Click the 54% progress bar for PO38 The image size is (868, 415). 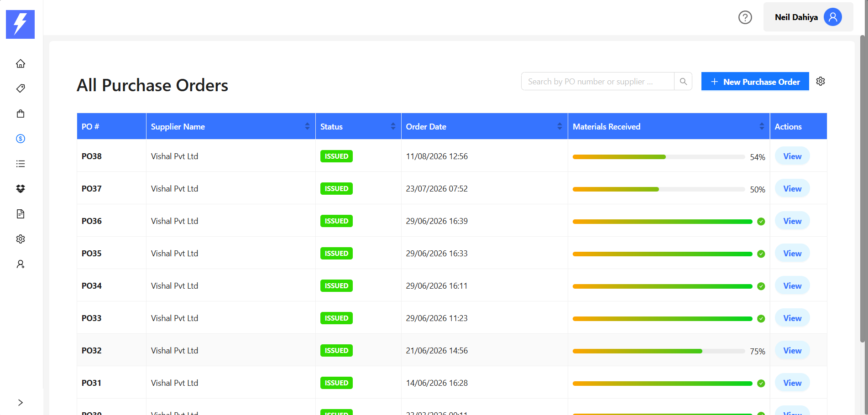pos(659,157)
